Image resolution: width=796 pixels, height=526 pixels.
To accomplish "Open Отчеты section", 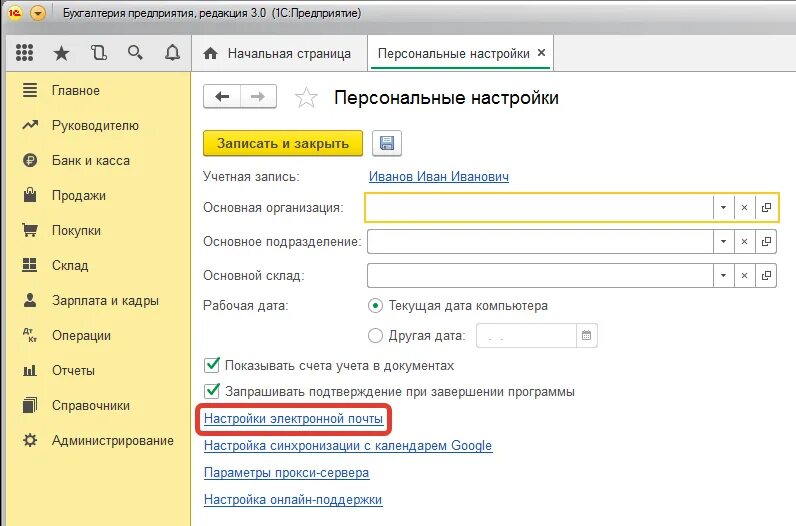I will coord(73,371).
